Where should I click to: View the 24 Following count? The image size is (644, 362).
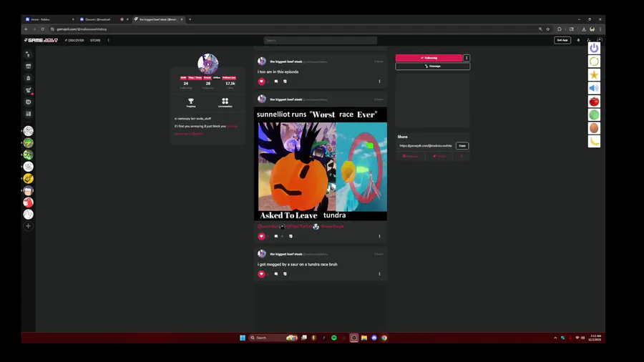click(185, 85)
